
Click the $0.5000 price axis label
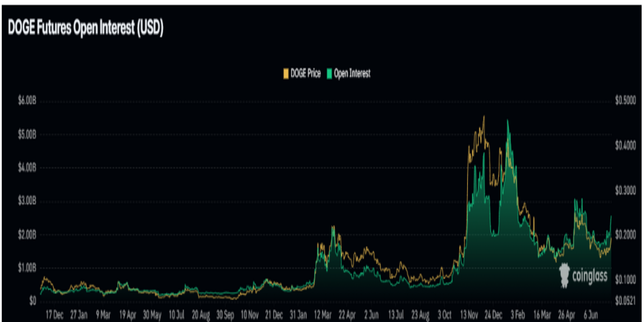(x=625, y=101)
